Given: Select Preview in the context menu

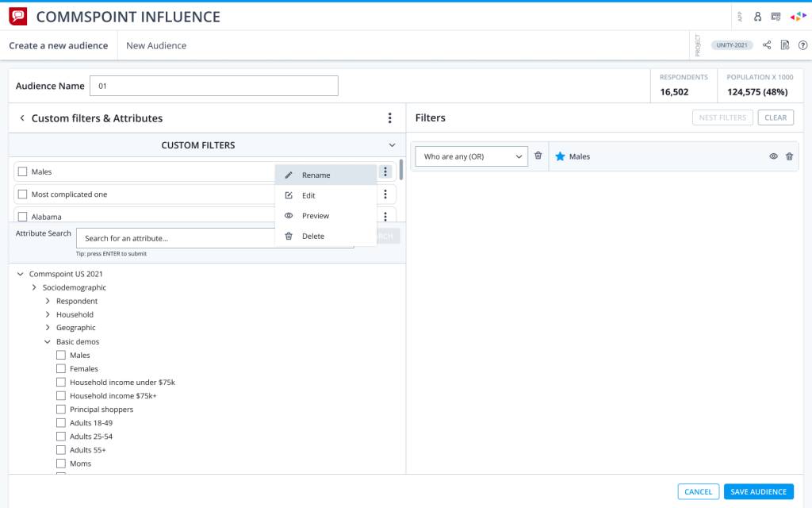Looking at the screenshot, I should point(326,216).
